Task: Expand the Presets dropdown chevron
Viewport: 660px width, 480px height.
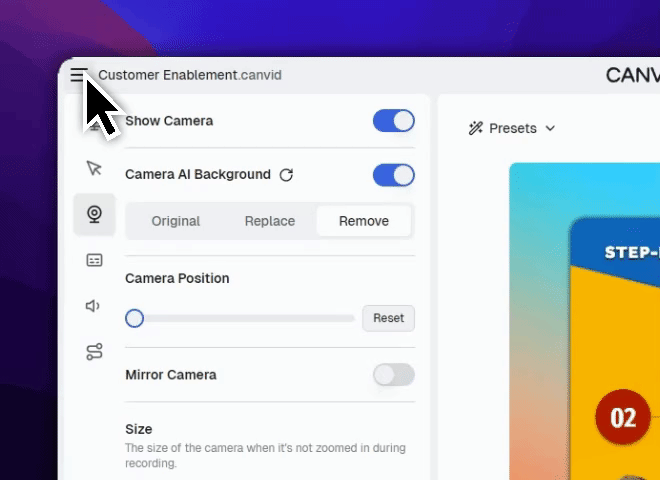Action: click(x=550, y=129)
